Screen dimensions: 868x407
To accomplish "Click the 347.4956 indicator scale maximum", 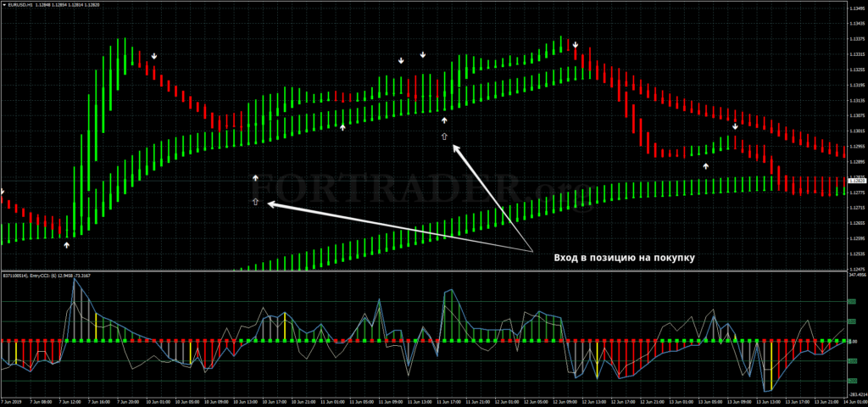I will tap(857, 274).
